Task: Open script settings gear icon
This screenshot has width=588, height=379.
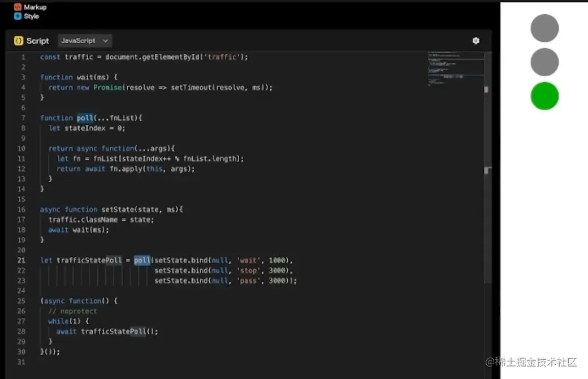Action: pos(476,41)
